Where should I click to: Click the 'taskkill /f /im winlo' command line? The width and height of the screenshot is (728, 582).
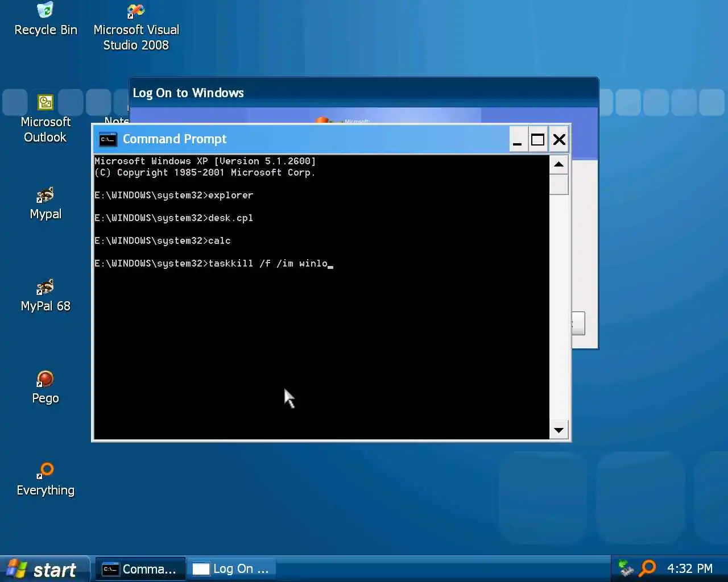[214, 263]
